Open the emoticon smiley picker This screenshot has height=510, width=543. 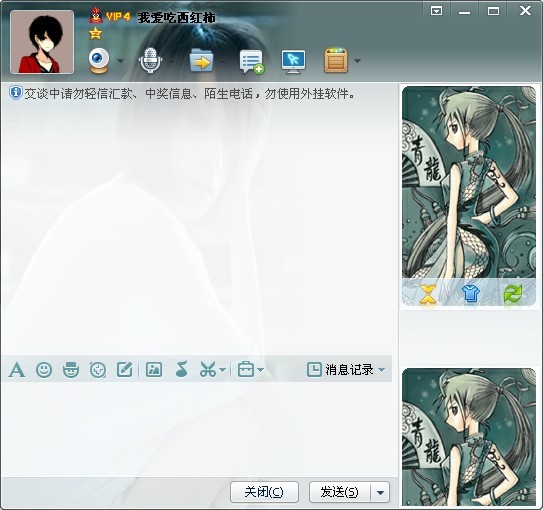click(44, 369)
